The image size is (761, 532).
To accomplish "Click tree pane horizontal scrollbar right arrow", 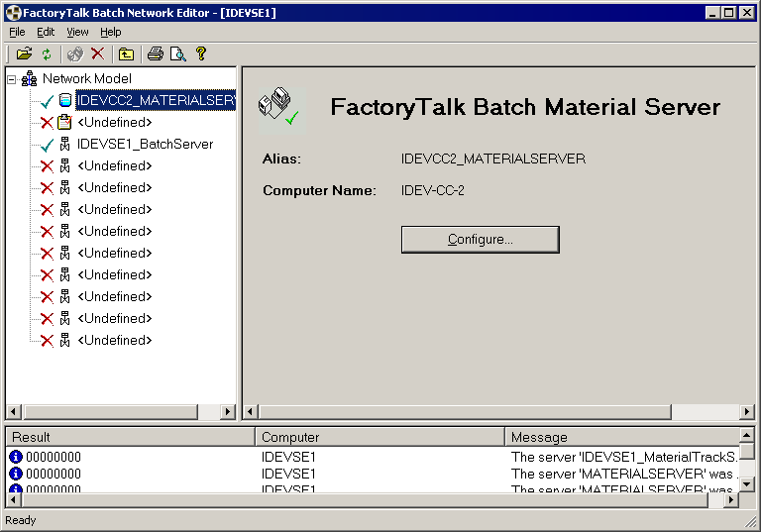I will tap(227, 411).
